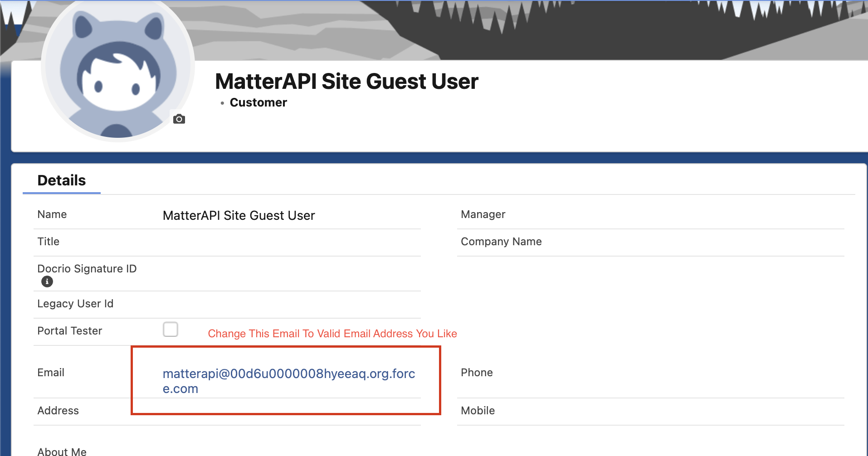Click the Address field label
Image resolution: width=868 pixels, height=456 pixels.
58,411
